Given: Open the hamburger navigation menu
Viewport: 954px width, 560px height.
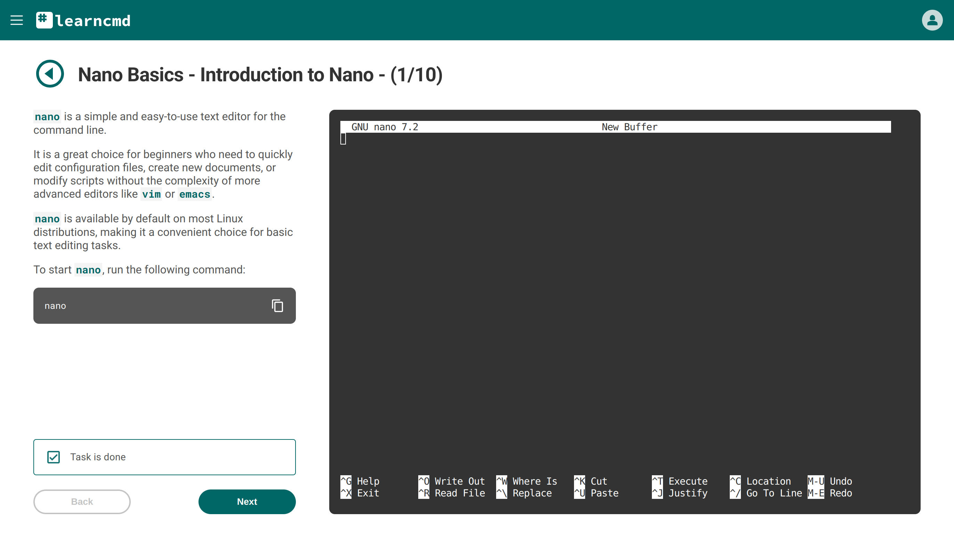Looking at the screenshot, I should point(17,20).
